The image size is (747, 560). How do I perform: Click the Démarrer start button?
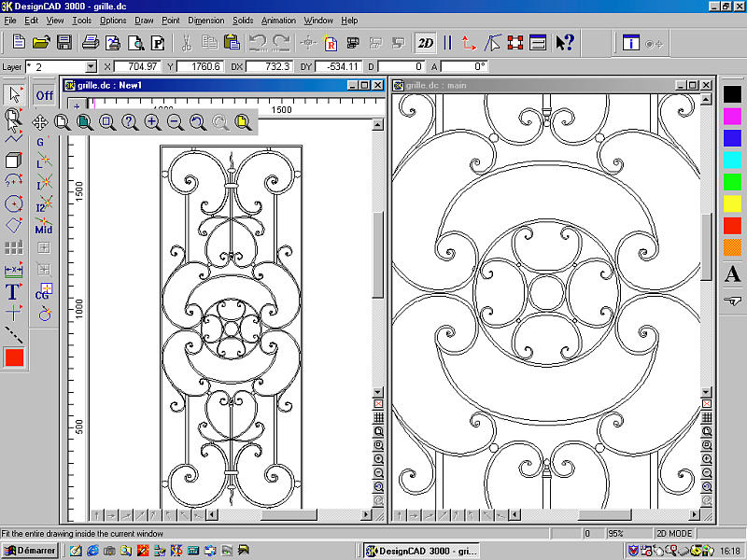[30, 551]
